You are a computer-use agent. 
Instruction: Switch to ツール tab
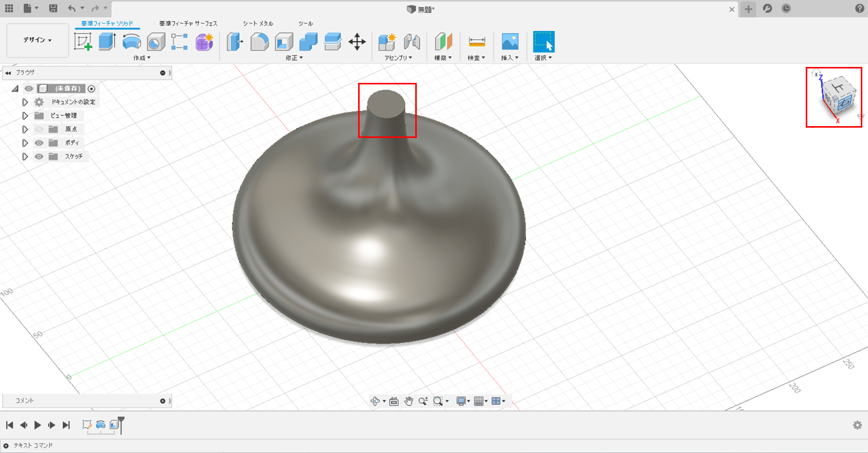[305, 23]
